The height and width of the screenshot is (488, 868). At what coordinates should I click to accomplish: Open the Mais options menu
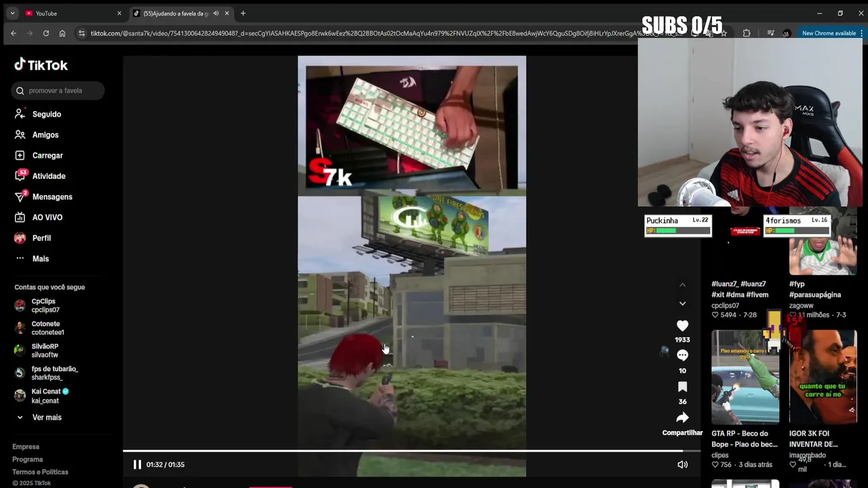41,259
